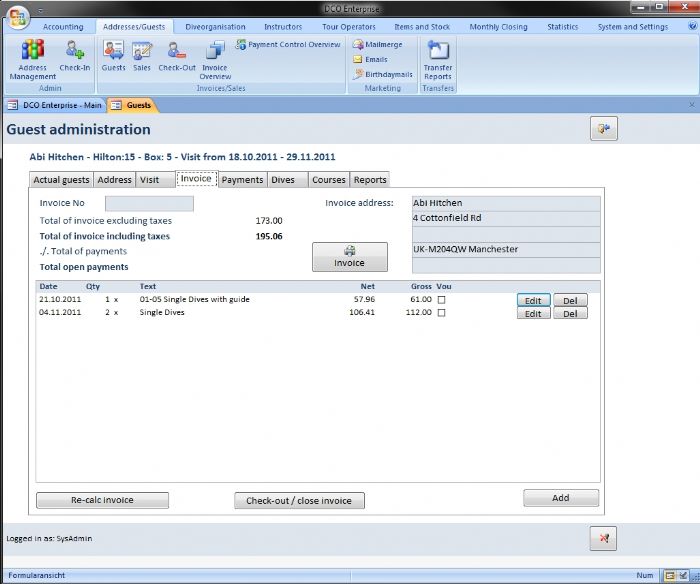Open the Sales ribbon icon
Screen dimensions: 700x584
tap(142, 56)
